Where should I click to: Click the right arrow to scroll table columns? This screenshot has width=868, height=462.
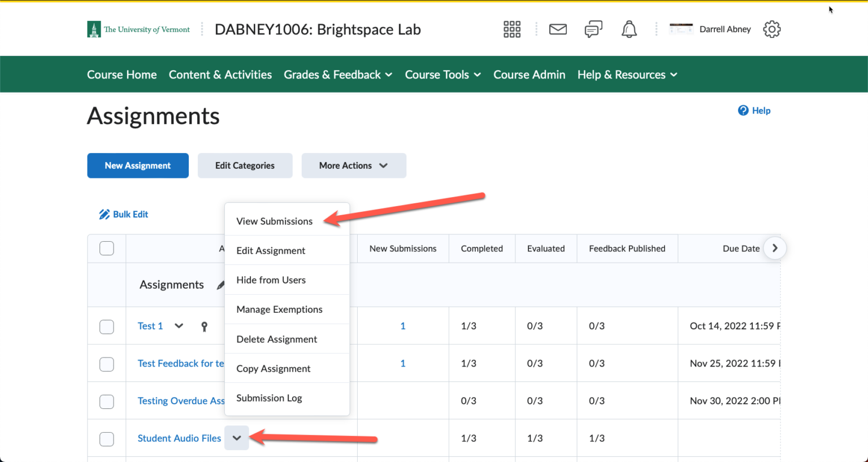coord(775,248)
